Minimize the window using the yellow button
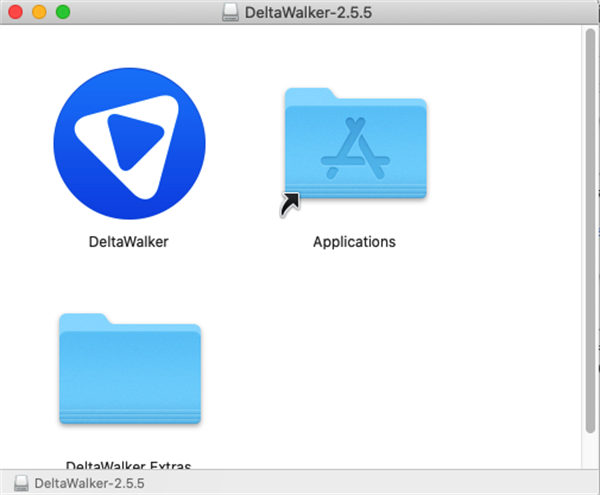Image resolution: width=600 pixels, height=495 pixels. click(39, 12)
